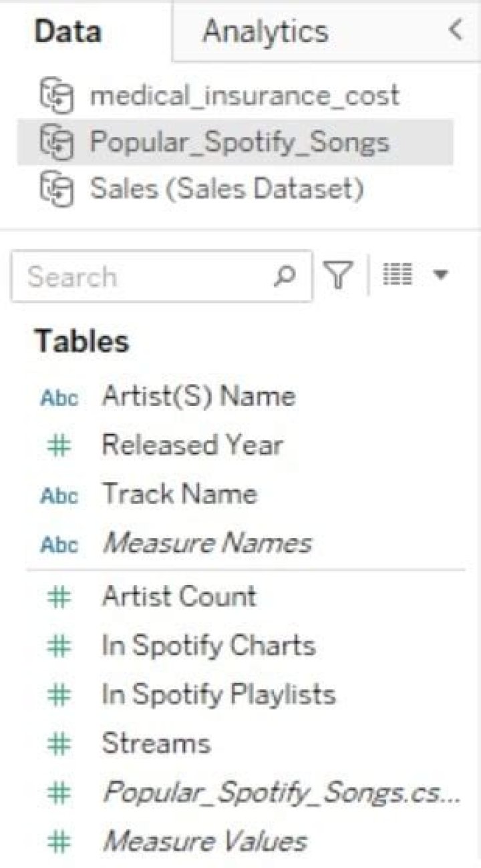Switch to the Analytics tab

coord(265,31)
